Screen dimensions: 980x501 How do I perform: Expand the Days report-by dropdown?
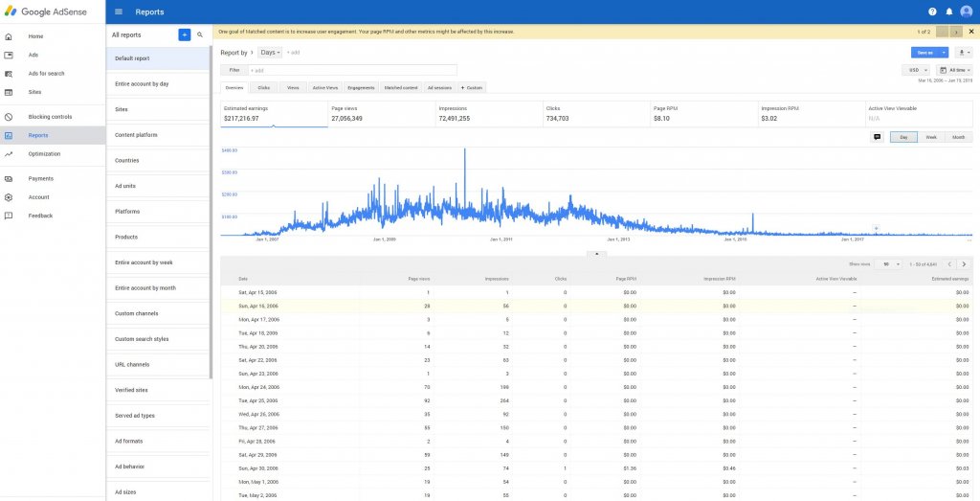(x=271, y=53)
